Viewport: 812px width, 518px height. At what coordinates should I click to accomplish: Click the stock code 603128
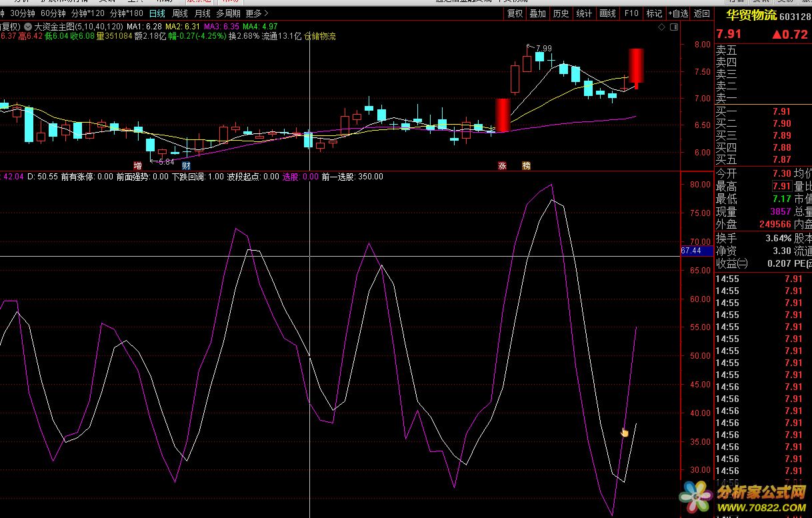pyautogui.click(x=795, y=16)
